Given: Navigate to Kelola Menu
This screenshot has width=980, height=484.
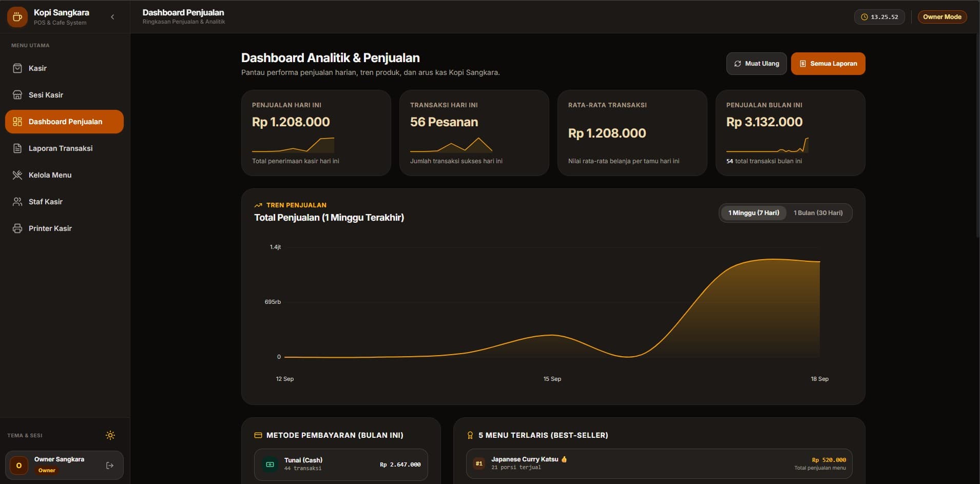Looking at the screenshot, I should click(x=64, y=175).
